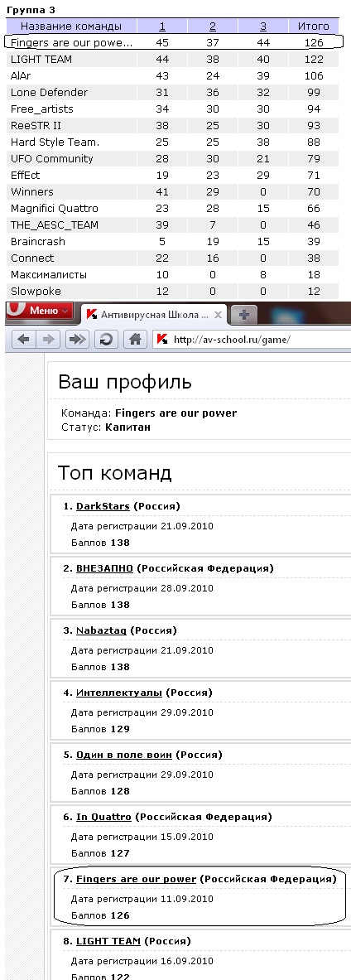
Task: Go to the home page icon
Action: 134,340
